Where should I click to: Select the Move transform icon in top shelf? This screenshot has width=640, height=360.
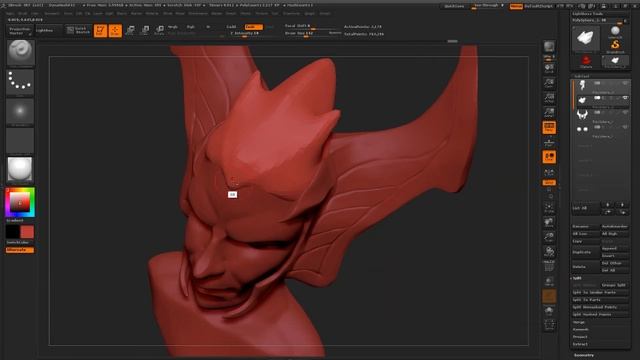tap(130, 31)
